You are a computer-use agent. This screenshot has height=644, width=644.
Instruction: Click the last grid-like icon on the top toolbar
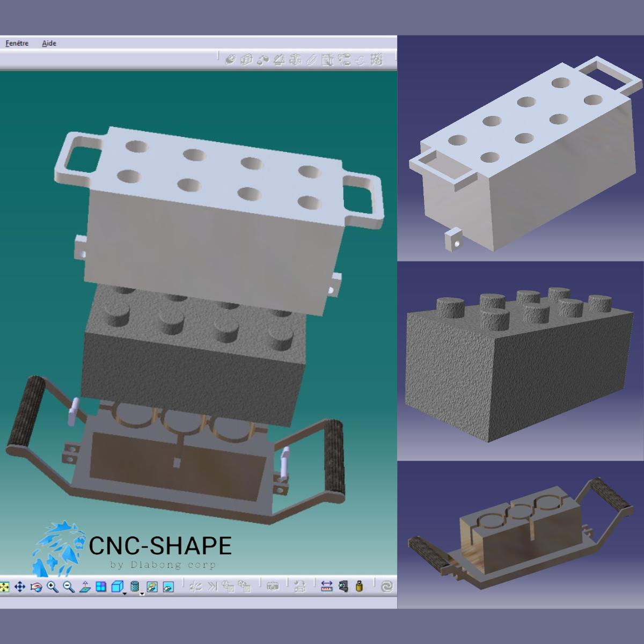point(377,60)
